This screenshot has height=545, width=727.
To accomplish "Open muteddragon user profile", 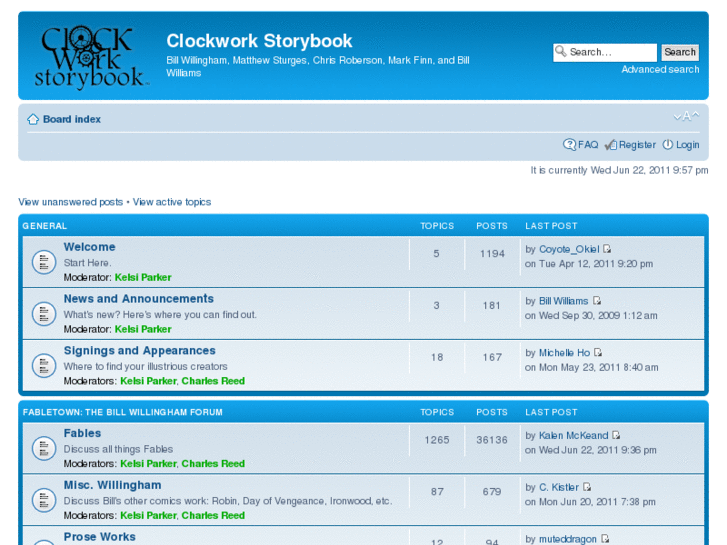I will [x=568, y=539].
